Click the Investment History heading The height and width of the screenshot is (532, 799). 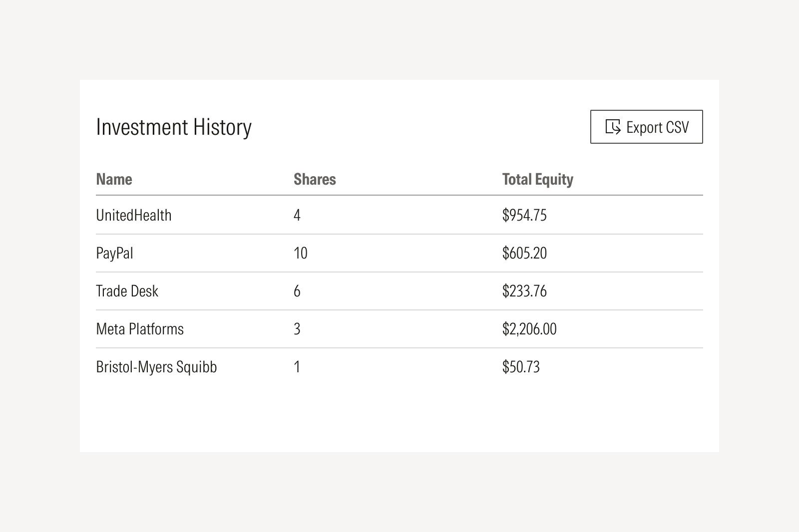[x=174, y=127]
